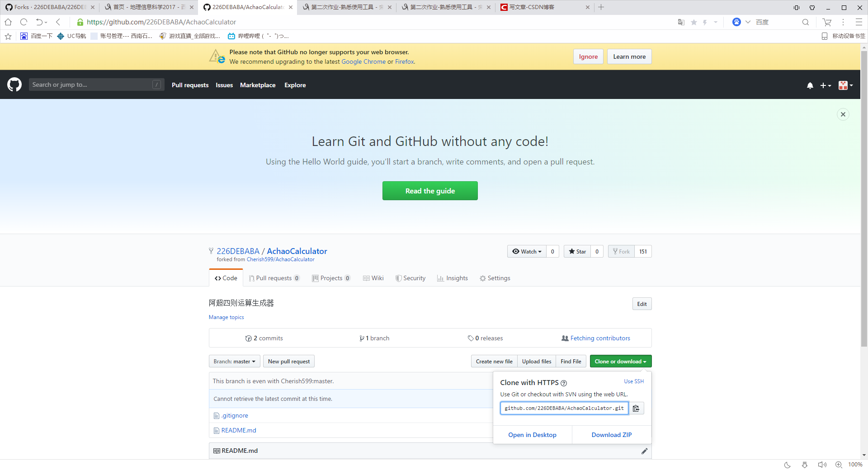
Task: Click the browser home icon
Action: [8, 22]
